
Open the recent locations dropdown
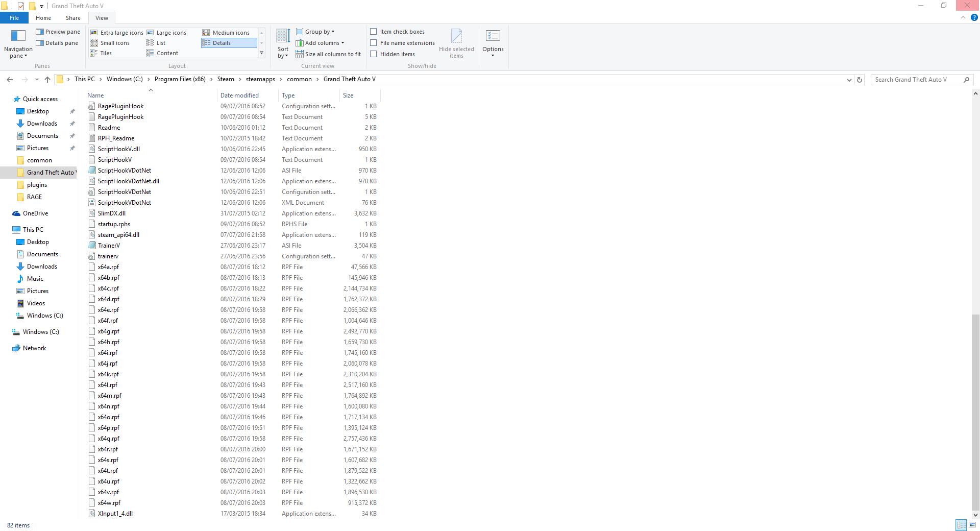pos(37,80)
